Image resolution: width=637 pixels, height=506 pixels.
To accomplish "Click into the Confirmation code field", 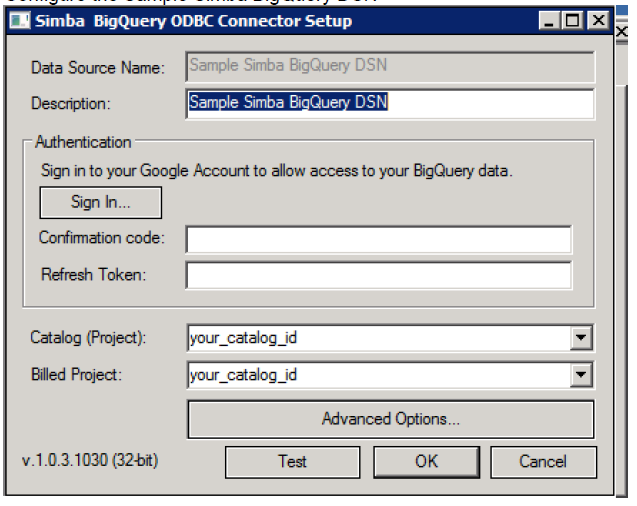I will [379, 240].
